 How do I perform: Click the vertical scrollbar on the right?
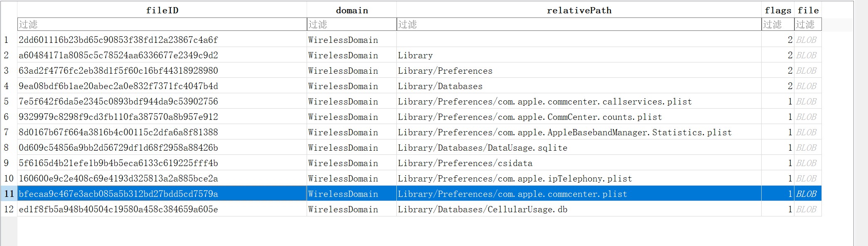click(860, 125)
